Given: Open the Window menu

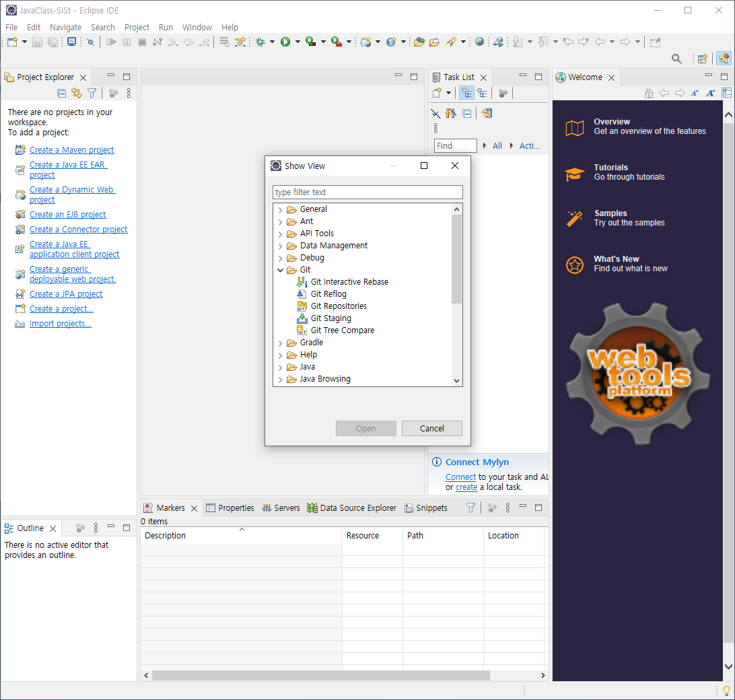Looking at the screenshot, I should pyautogui.click(x=197, y=27).
